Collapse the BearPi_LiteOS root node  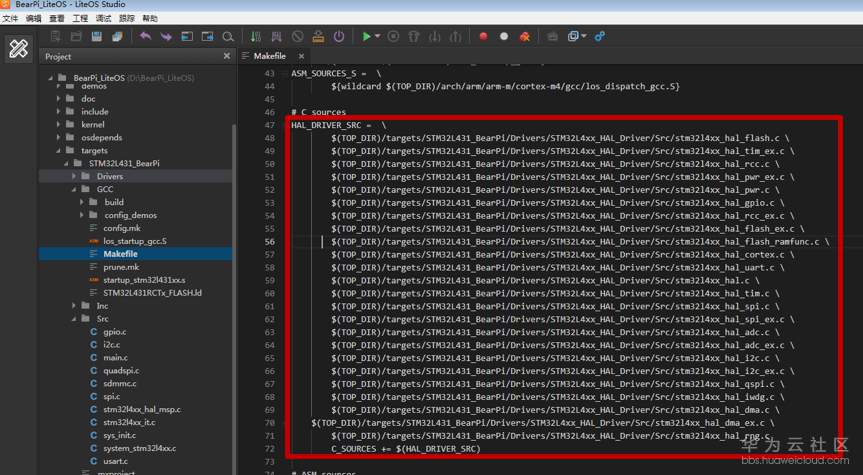click(x=50, y=78)
